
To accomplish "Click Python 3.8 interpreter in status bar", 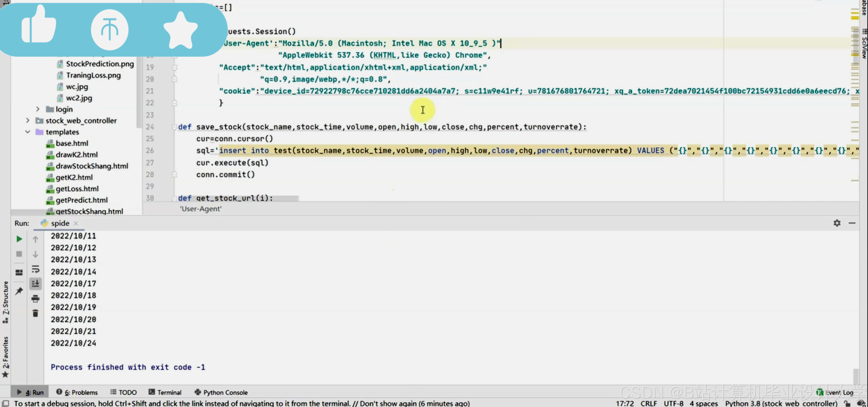I will 781,403.
